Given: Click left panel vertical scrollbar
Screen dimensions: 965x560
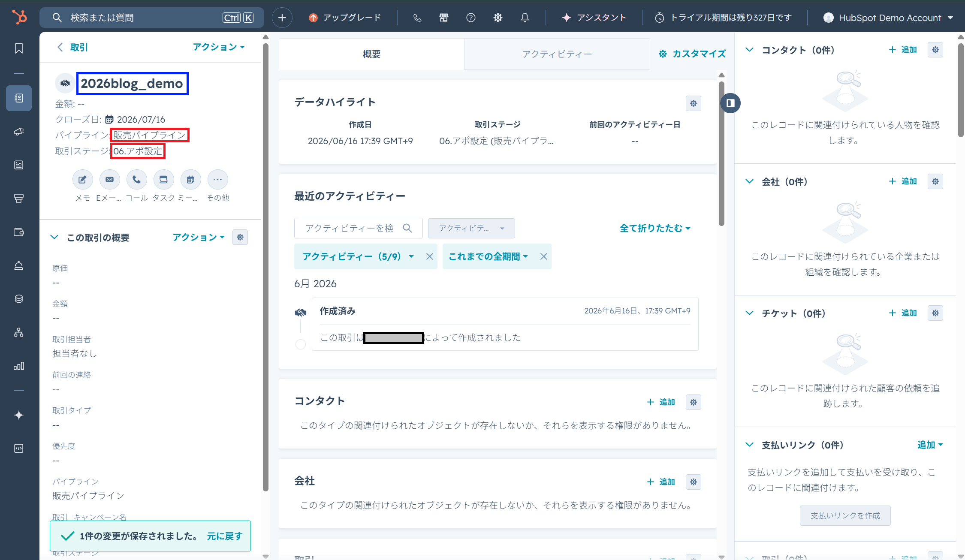Looking at the screenshot, I should 265,267.
